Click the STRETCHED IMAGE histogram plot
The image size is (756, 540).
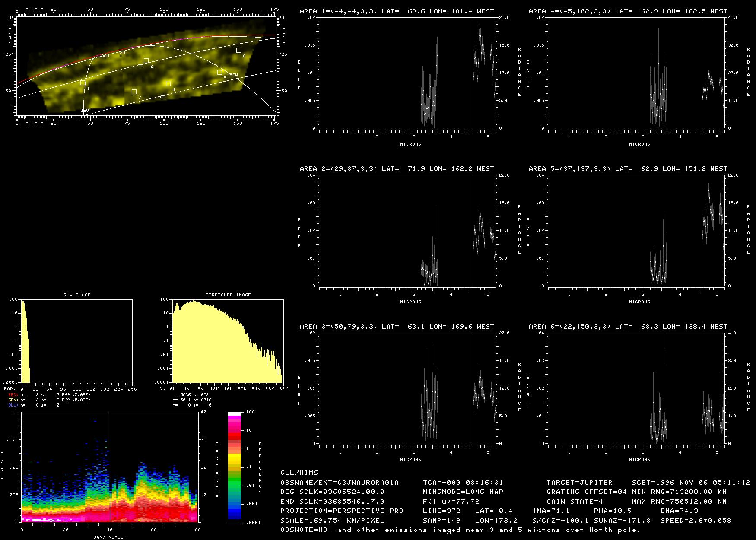(228, 341)
